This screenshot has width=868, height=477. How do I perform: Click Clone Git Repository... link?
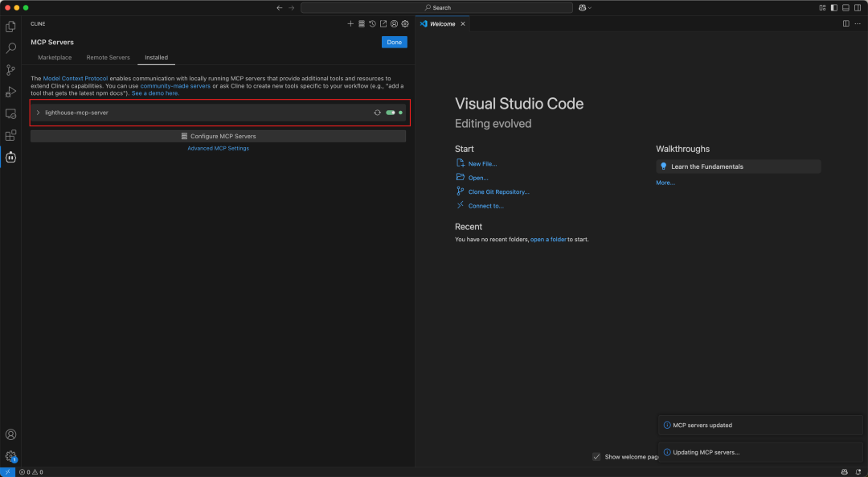click(x=498, y=191)
